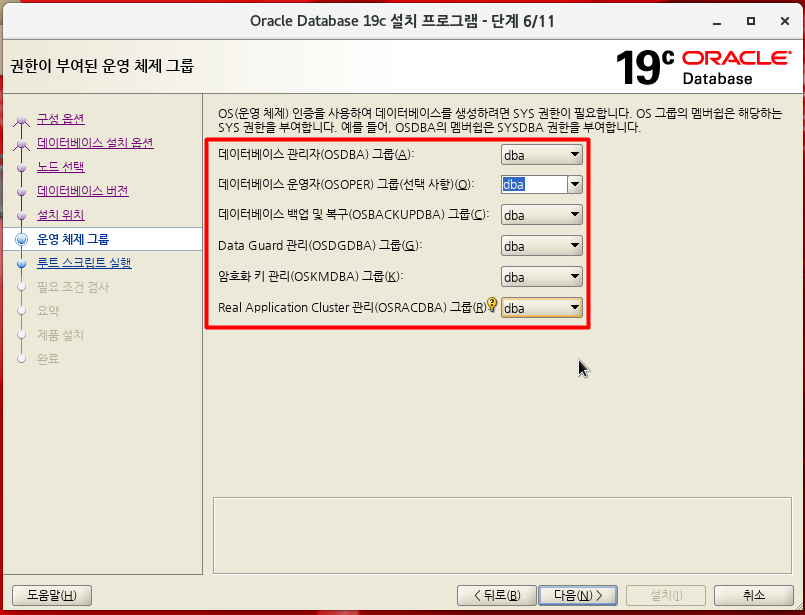Click the 도움말(H) help button

[x=52, y=595]
